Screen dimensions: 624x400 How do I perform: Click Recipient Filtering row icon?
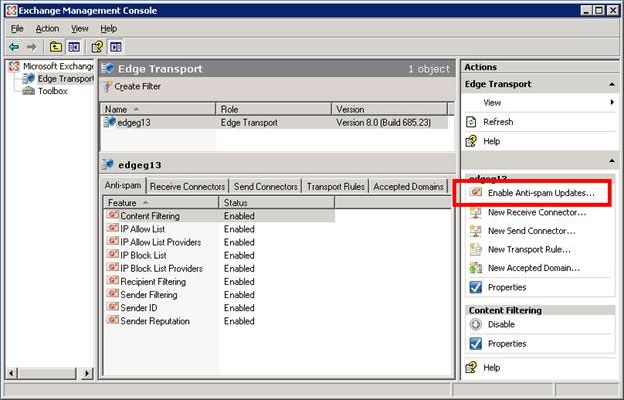click(x=113, y=281)
